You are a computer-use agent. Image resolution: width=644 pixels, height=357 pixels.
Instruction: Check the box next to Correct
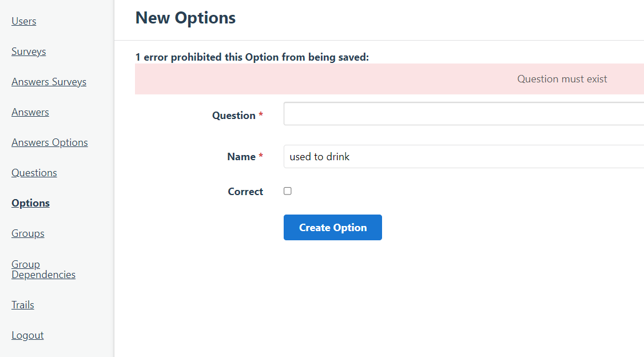pyautogui.click(x=287, y=191)
